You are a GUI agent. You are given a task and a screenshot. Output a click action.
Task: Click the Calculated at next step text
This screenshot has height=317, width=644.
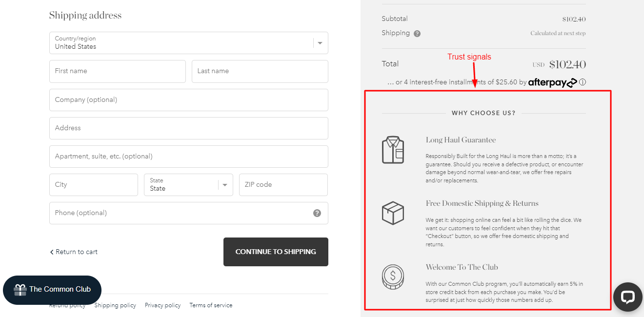coord(558,34)
